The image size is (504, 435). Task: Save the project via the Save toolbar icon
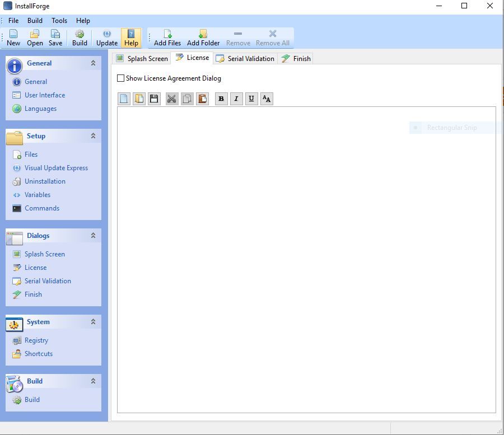pyautogui.click(x=55, y=38)
